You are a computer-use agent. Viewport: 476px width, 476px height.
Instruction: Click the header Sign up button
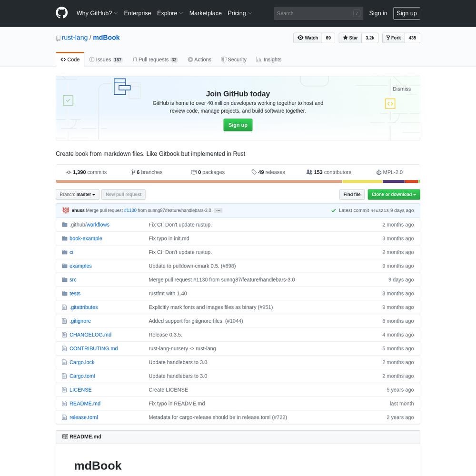coord(407,13)
